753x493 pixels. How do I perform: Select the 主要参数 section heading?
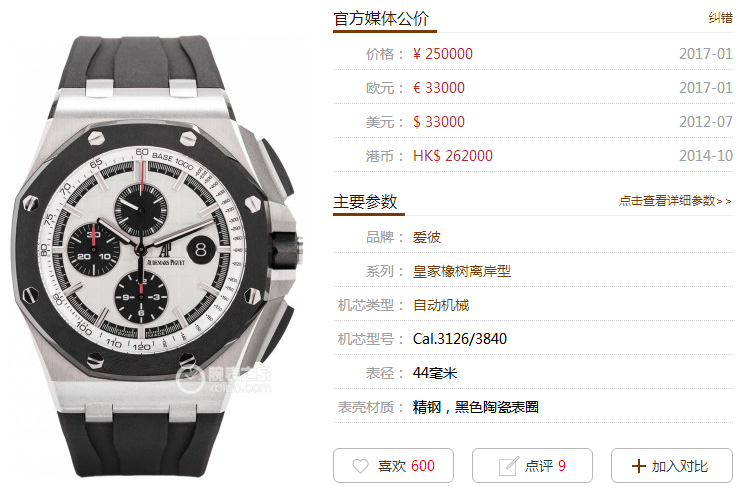pyautogui.click(x=365, y=202)
